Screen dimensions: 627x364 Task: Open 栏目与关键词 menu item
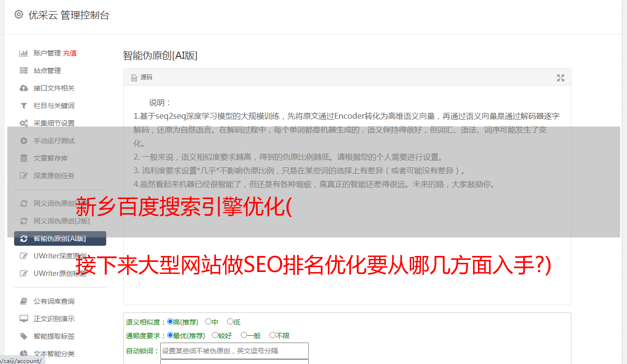[54, 106]
